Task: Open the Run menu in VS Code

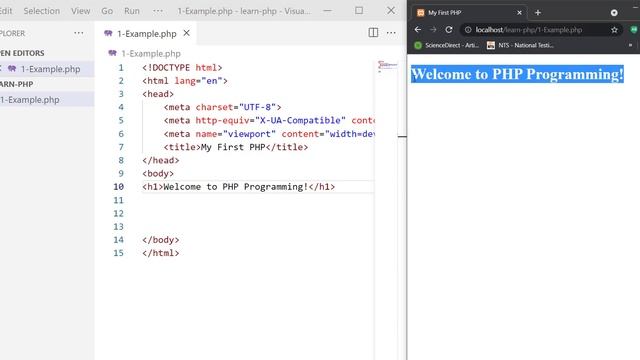Action: [x=131, y=11]
